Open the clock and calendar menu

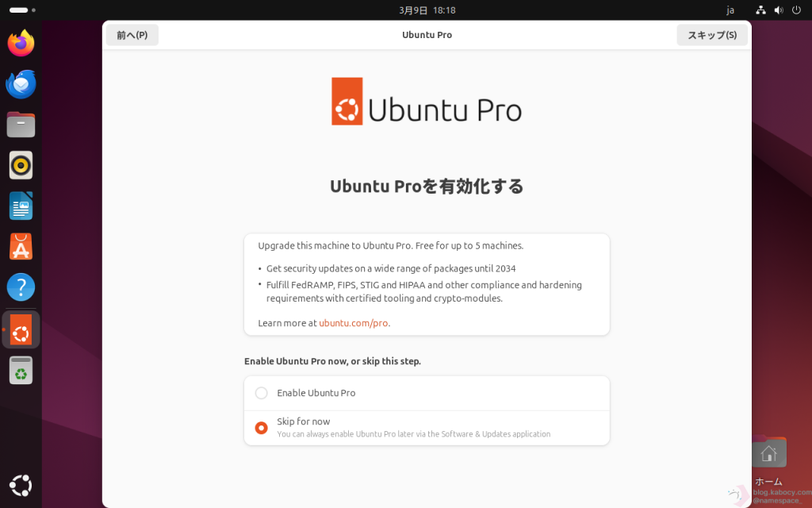click(x=427, y=10)
